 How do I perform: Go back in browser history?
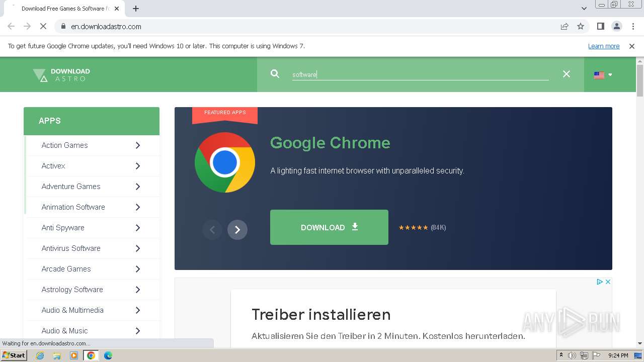(11, 26)
